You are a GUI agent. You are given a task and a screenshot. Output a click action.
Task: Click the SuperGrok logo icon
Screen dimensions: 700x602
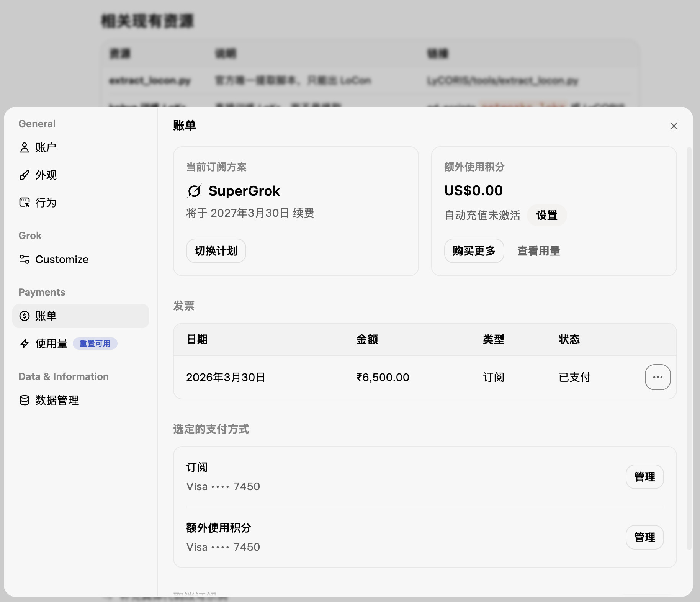195,191
